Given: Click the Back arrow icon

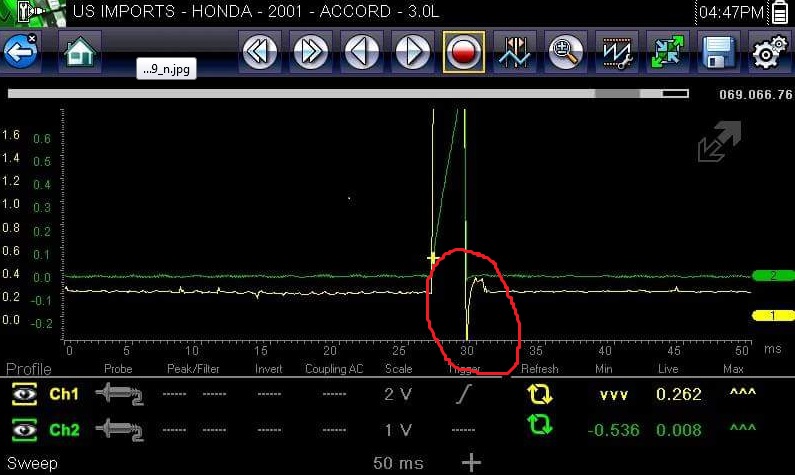Looking at the screenshot, I should pyautogui.click(x=21, y=51).
